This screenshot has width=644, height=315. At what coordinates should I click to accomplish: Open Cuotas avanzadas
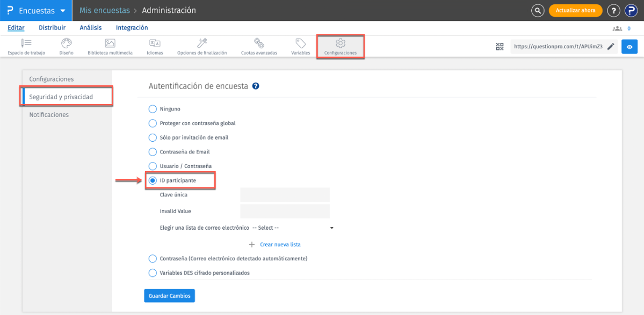click(x=259, y=47)
